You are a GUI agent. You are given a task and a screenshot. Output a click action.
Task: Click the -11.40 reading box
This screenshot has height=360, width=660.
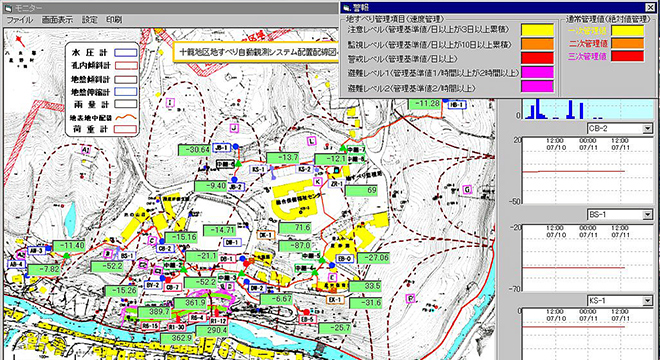(x=69, y=246)
